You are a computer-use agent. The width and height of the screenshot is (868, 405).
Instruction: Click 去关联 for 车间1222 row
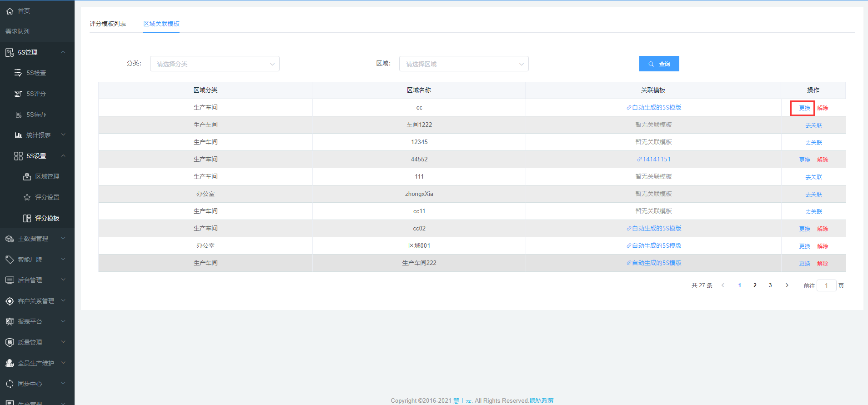click(813, 125)
